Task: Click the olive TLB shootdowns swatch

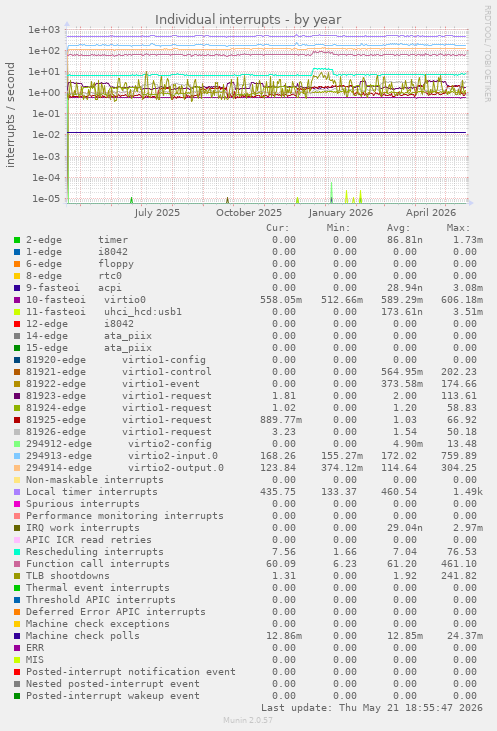Action: pyautogui.click(x=17, y=576)
